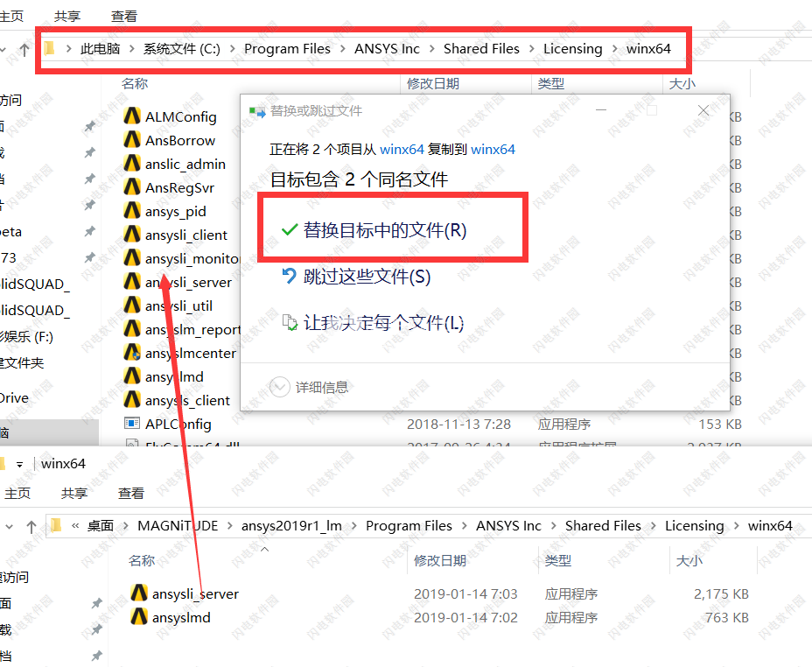Click the ansyslmcenter shortcut icon

coord(132,353)
